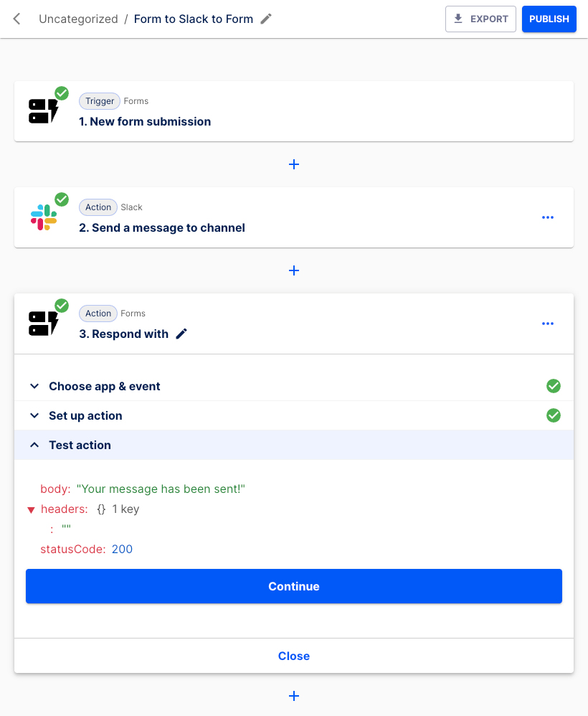588x716 pixels.
Task: Edit workflow name with pencil icon
Action: click(x=266, y=19)
